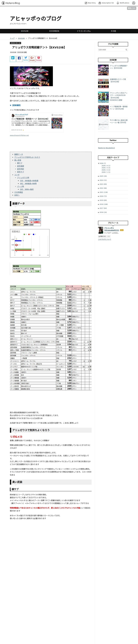The width and height of the screenshot is (138, 644).
Task: Go to EXVS2IB in the breadcrumb
Action: 21,38
